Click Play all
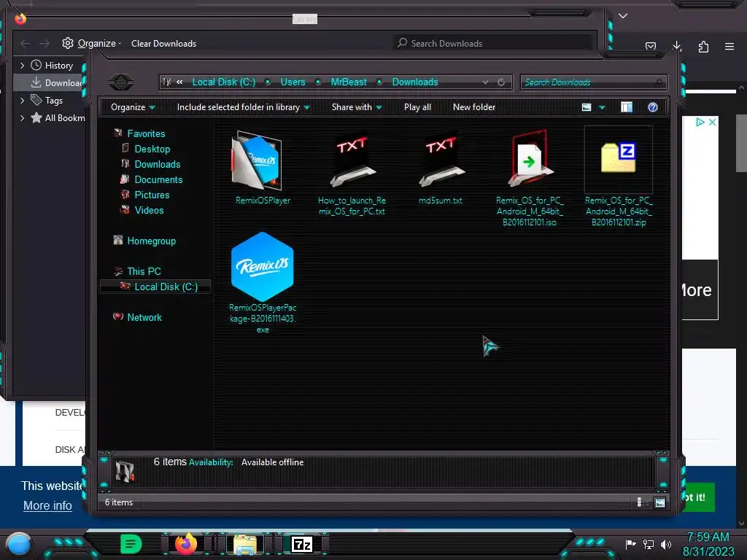Image resolution: width=747 pixels, height=560 pixels. click(417, 107)
